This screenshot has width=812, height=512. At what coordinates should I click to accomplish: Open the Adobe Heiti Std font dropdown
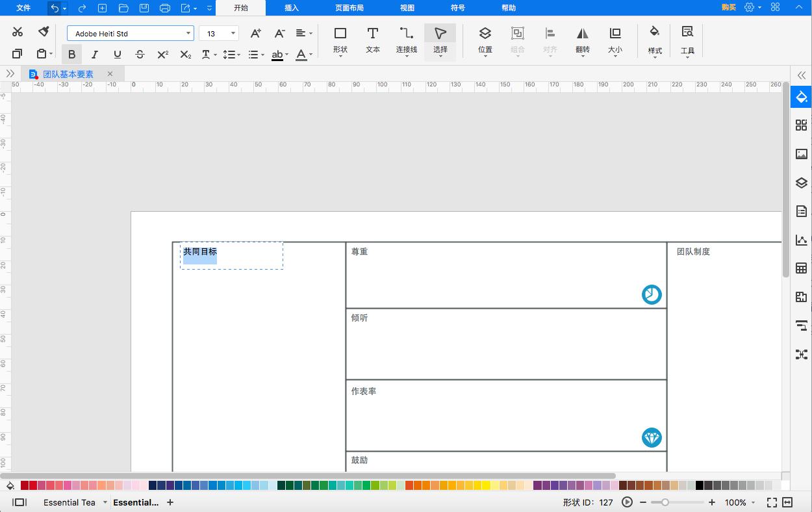[x=130, y=34]
